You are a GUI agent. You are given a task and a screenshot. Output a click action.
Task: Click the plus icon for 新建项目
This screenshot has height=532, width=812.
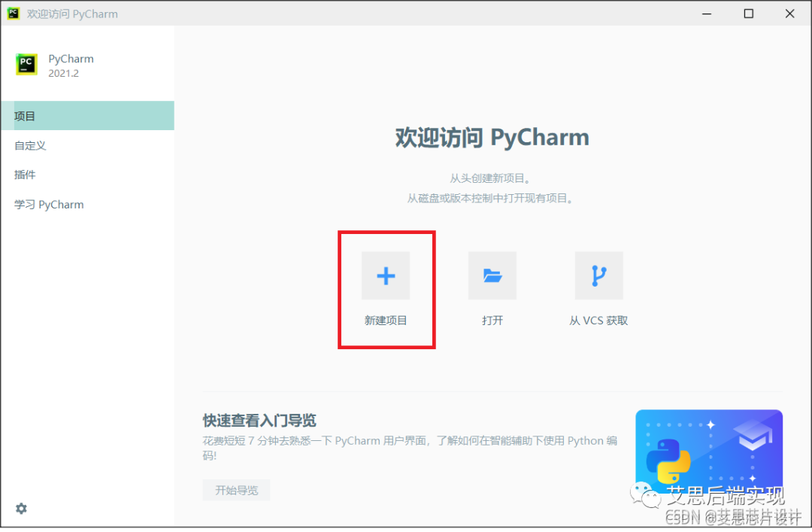coord(386,276)
